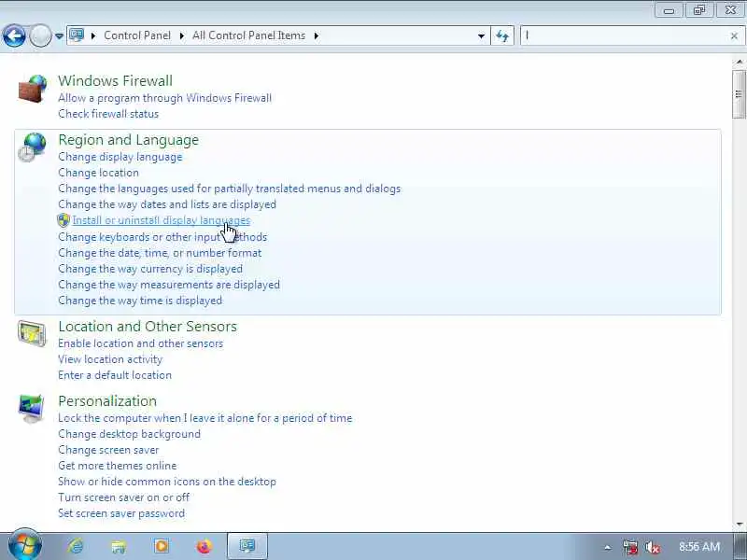Select All Control Panel Items breadcrumb

pos(248,35)
